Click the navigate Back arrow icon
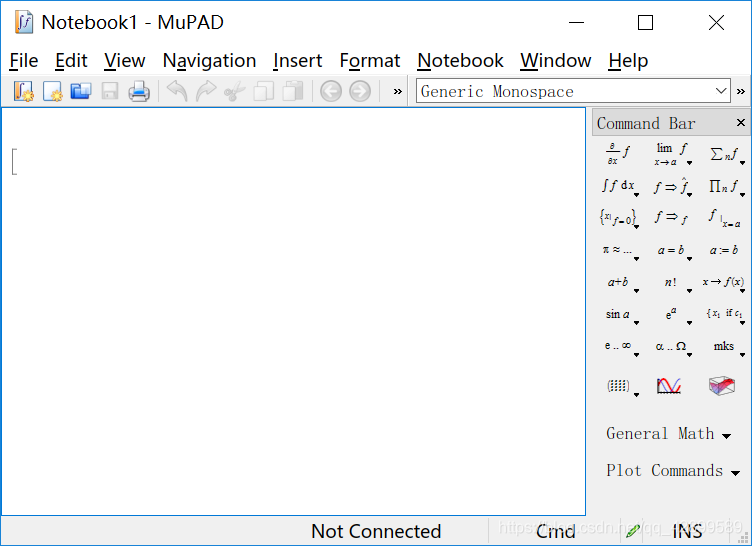Screen dimensions: 752x546 331,91
